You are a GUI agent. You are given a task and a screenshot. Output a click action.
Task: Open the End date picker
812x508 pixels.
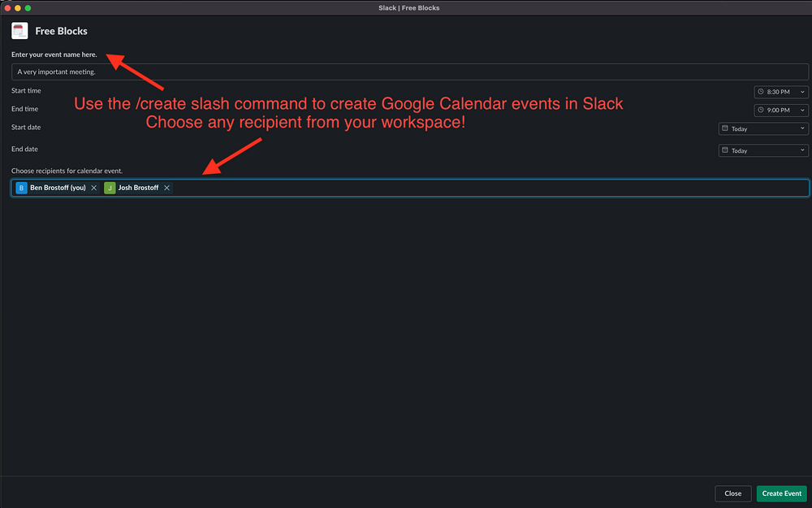(763, 150)
